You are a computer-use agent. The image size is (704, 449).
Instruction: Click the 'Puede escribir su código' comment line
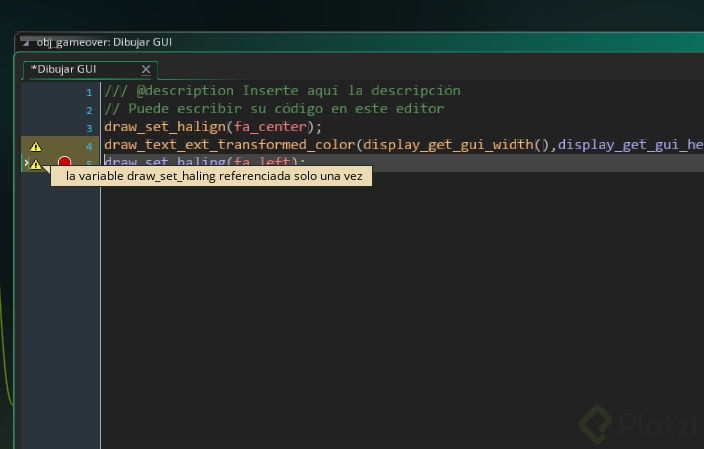(274, 109)
